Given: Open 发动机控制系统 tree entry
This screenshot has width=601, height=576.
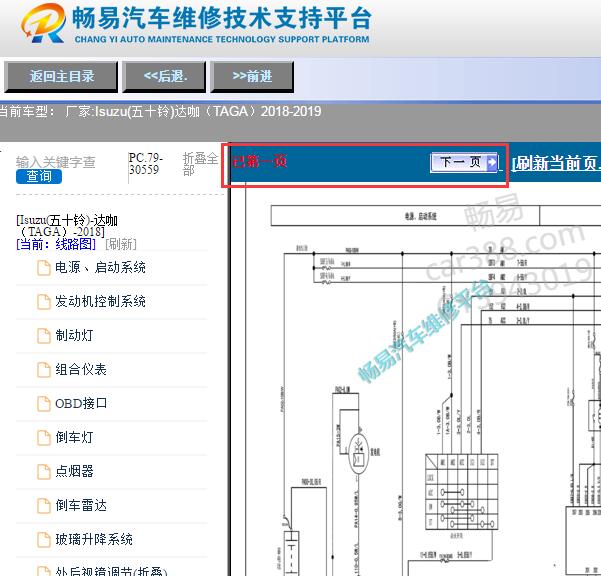Looking at the screenshot, I should 100,302.
